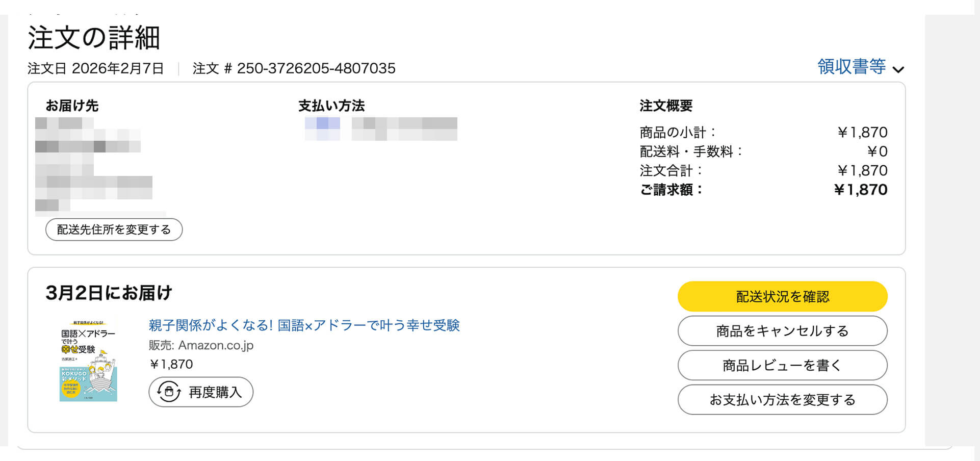Click the ¥1,870 item price
The height and width of the screenshot is (461, 980).
click(171, 364)
